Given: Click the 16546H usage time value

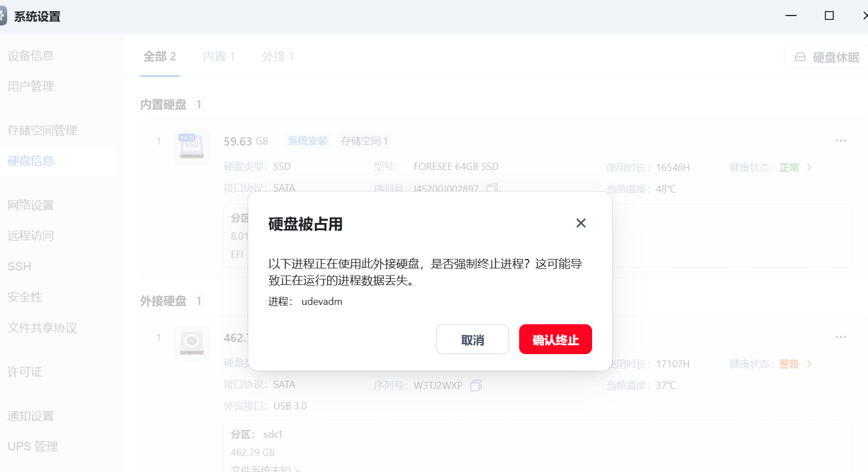Looking at the screenshot, I should tap(673, 167).
